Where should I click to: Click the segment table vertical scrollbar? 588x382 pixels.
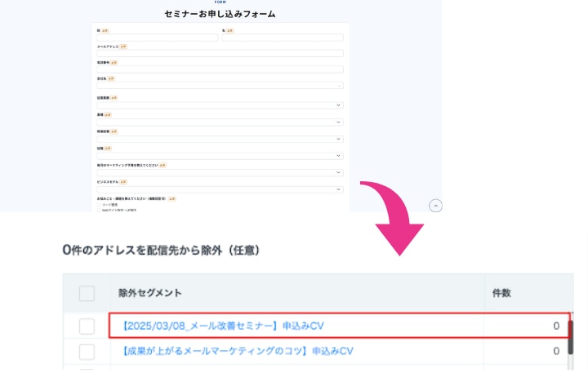pos(569,335)
